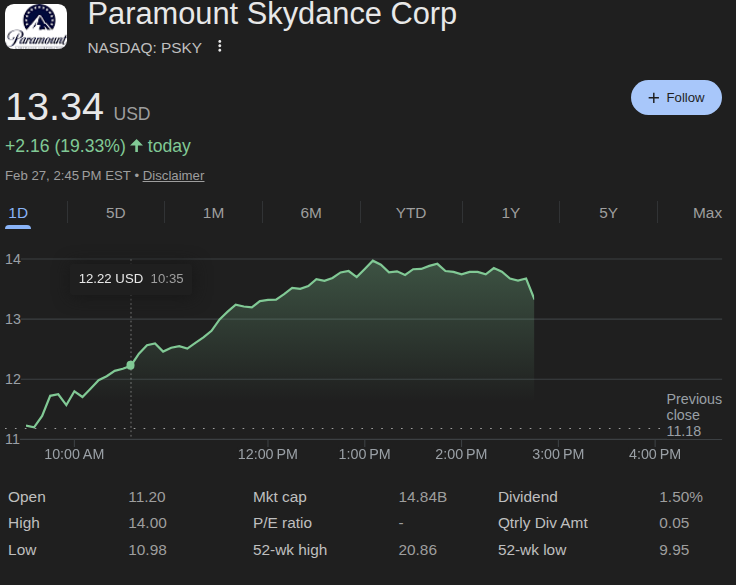Click the 2:00 PM axis label
Screen dimensions: 736x585
click(x=461, y=454)
